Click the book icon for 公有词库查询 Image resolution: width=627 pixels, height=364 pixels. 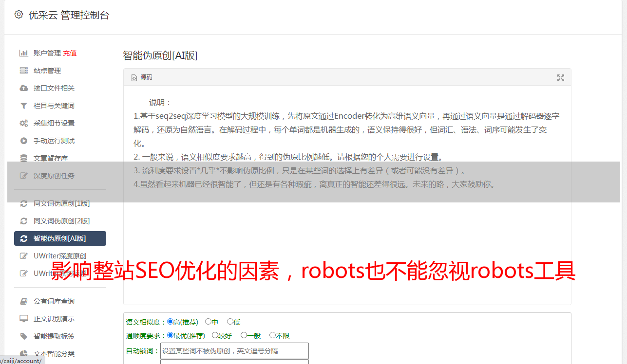click(23, 301)
